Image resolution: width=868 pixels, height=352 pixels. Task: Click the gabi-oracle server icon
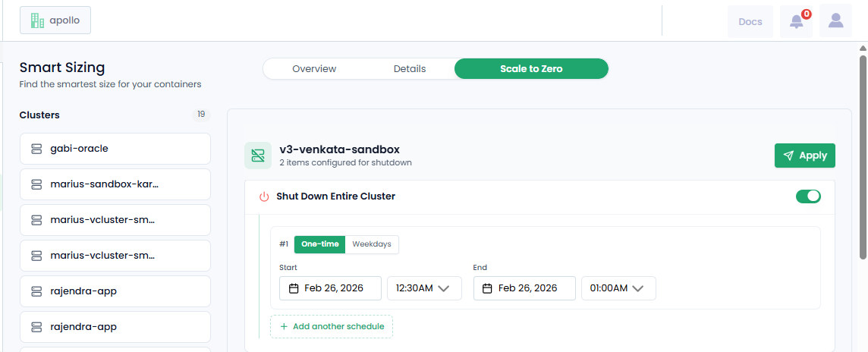(36, 149)
